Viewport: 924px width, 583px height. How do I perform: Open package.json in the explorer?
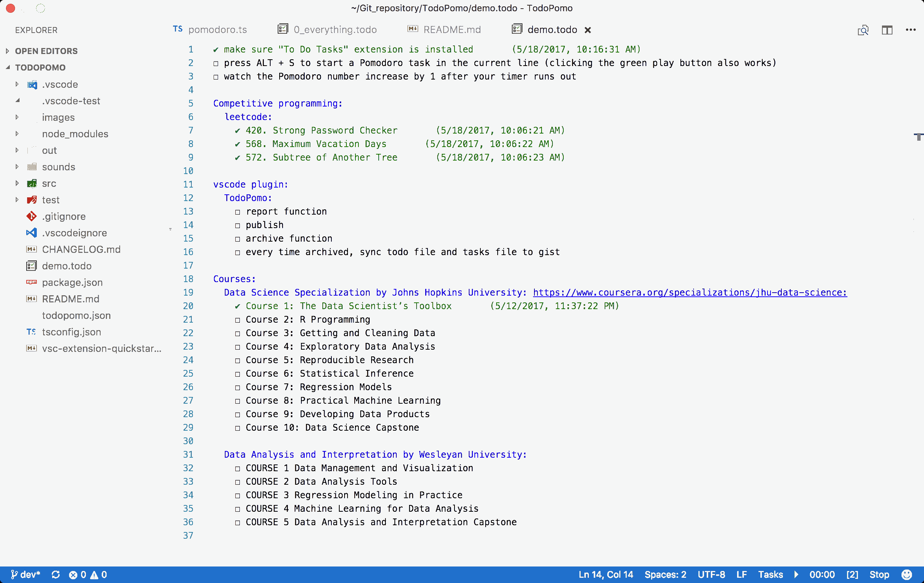tap(72, 282)
